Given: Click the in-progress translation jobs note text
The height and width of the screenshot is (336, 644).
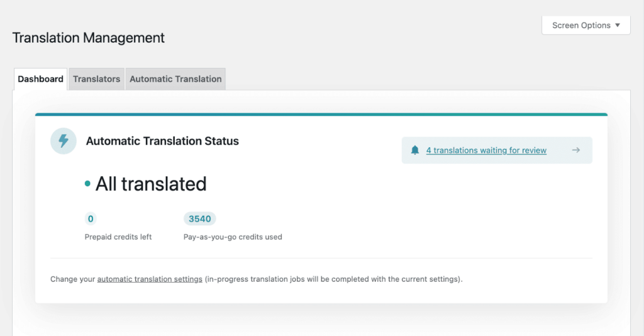Looking at the screenshot, I should click(x=333, y=279).
